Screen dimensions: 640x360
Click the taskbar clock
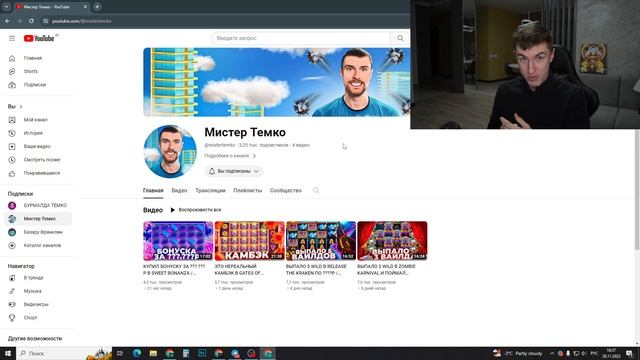pyautogui.click(x=611, y=353)
